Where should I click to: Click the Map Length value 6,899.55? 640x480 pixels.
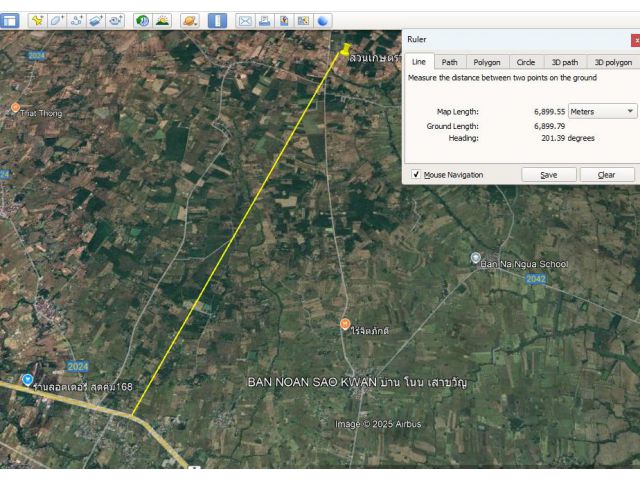tap(549, 111)
